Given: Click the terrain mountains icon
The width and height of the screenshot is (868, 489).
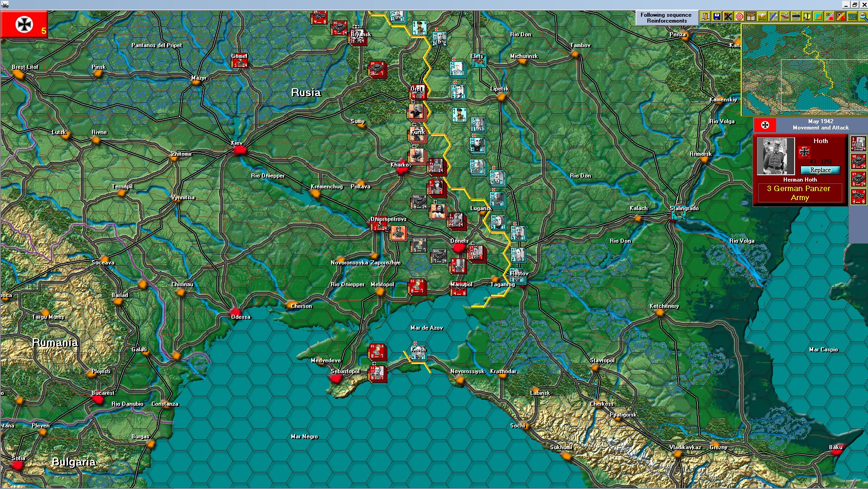Looking at the screenshot, I should (x=762, y=17).
